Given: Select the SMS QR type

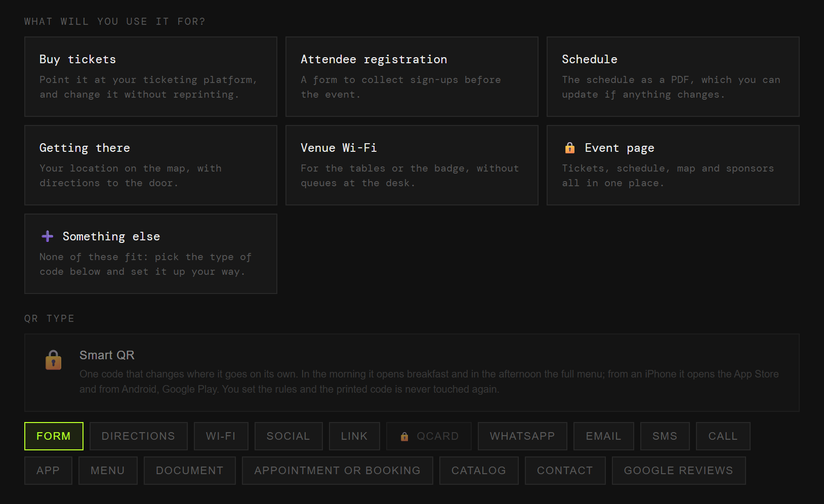Looking at the screenshot, I should [665, 436].
